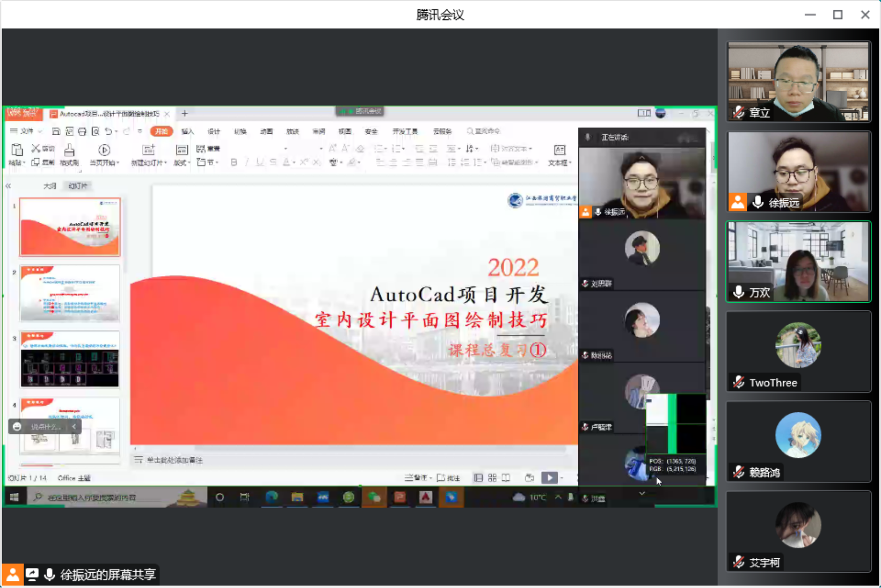This screenshot has width=881, height=588.
Task: Switch to slide sorter grid view icon
Action: (x=492, y=478)
